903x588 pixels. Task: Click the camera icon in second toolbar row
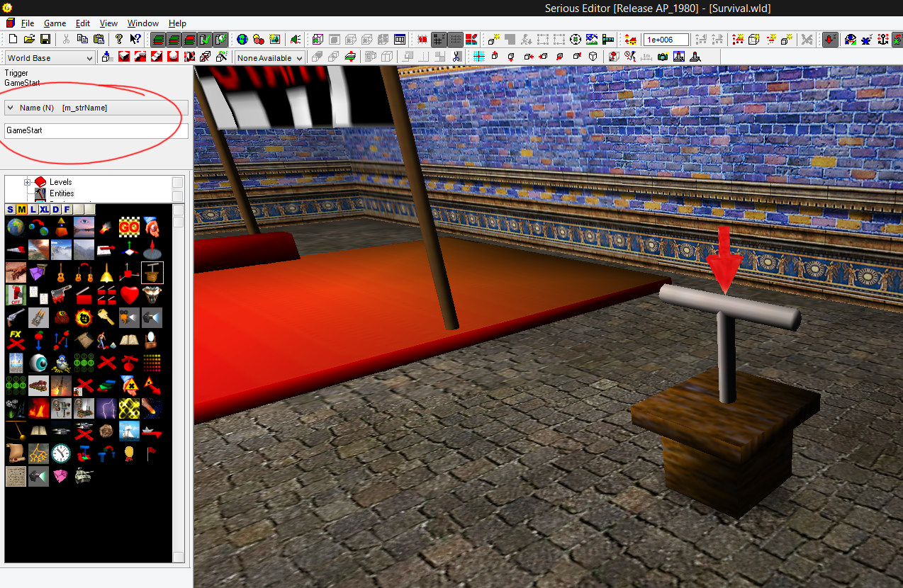(x=663, y=57)
